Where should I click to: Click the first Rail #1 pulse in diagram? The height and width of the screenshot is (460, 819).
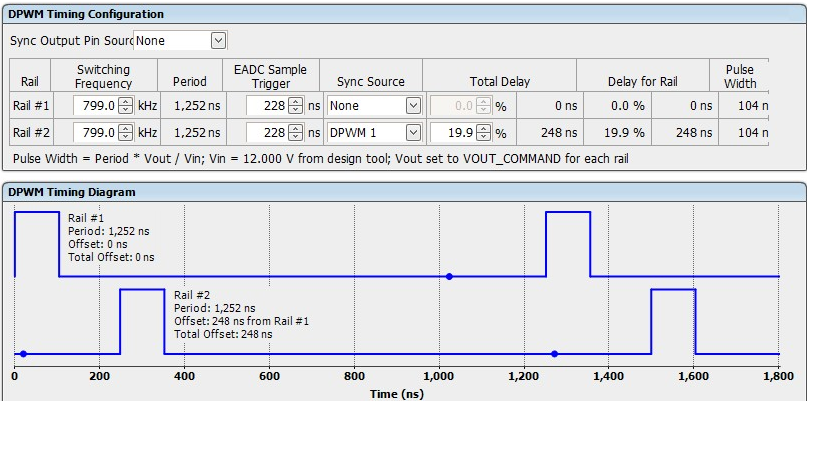[37, 244]
